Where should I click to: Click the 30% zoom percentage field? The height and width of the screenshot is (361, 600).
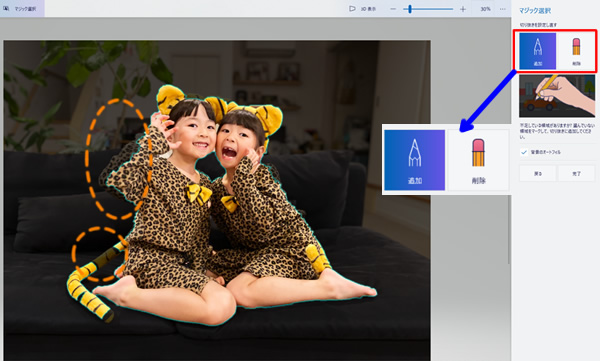[x=485, y=9]
